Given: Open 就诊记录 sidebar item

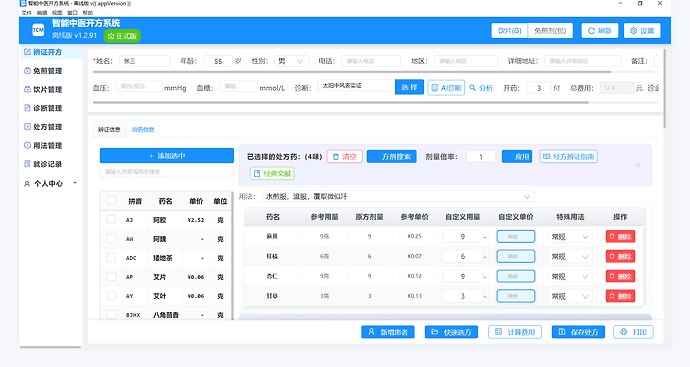Looking at the screenshot, I should 43,164.
